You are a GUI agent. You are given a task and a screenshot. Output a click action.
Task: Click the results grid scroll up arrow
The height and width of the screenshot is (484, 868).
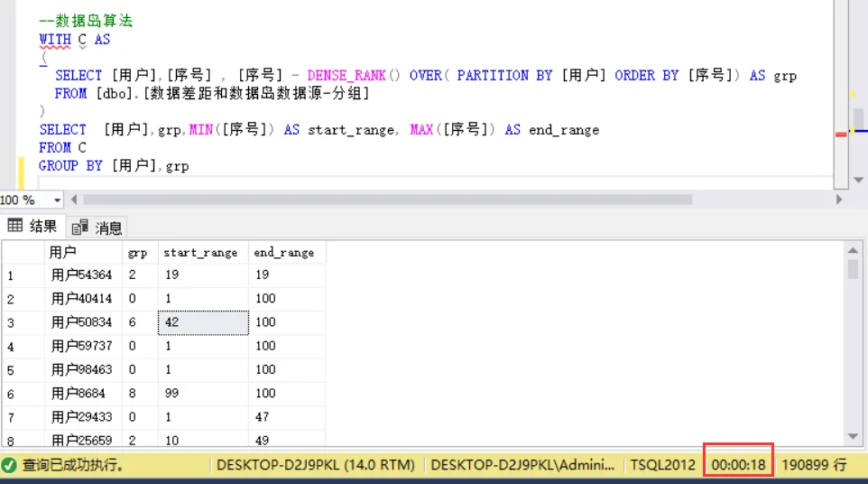point(853,250)
